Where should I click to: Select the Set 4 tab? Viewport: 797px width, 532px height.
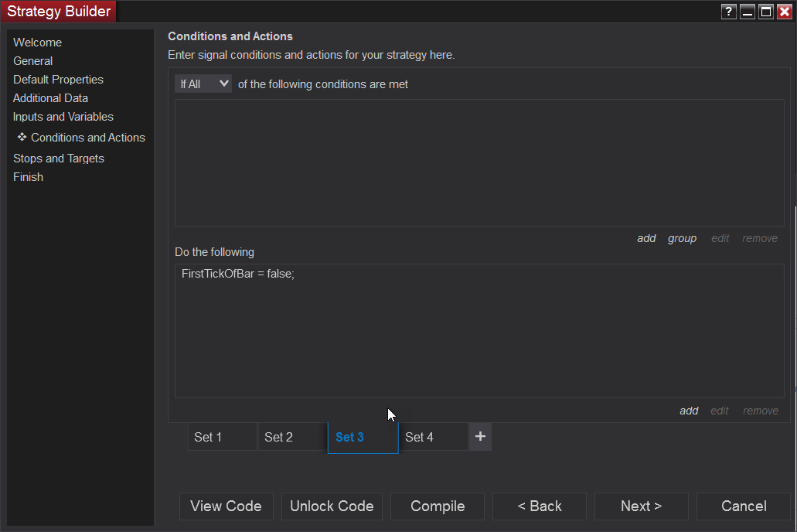coord(433,437)
